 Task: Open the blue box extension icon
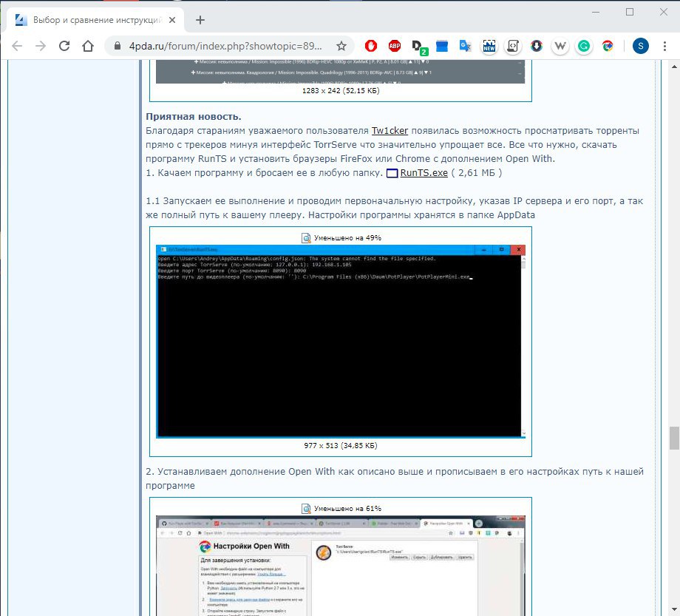point(442,46)
